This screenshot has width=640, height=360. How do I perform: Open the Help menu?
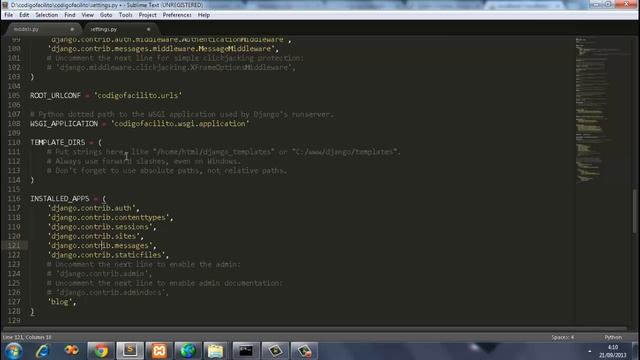[x=204, y=15]
